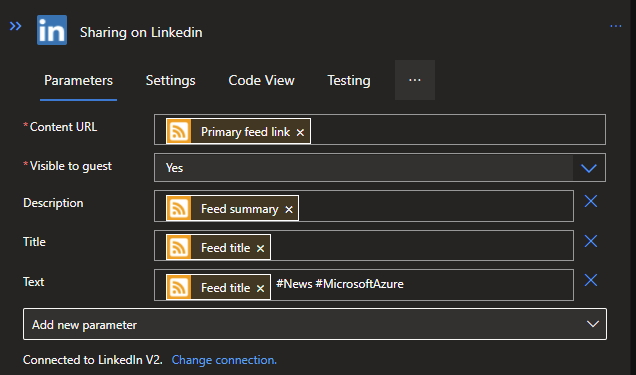Go to the Testing tab
The width and height of the screenshot is (636, 375).
(349, 80)
